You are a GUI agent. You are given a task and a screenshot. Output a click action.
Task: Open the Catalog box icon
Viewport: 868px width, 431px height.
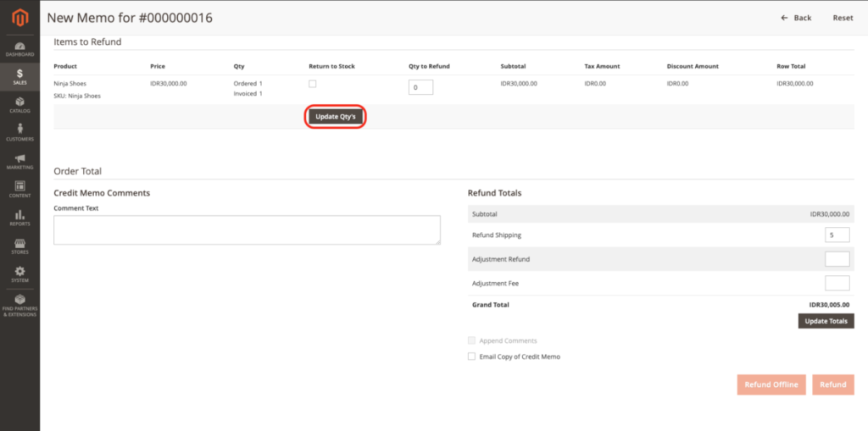(x=19, y=104)
